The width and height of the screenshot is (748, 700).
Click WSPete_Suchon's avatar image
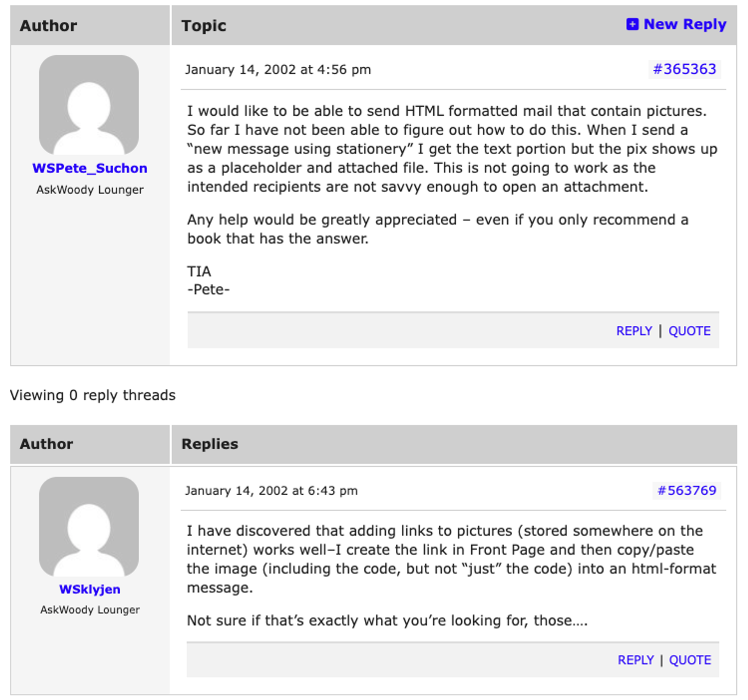(89, 105)
